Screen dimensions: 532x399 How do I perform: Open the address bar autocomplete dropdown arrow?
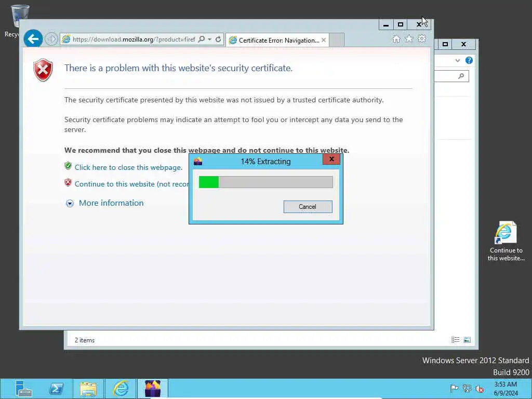click(210, 39)
